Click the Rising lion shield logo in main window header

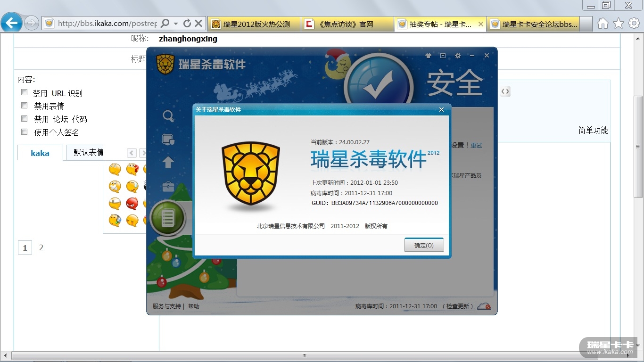click(x=165, y=64)
